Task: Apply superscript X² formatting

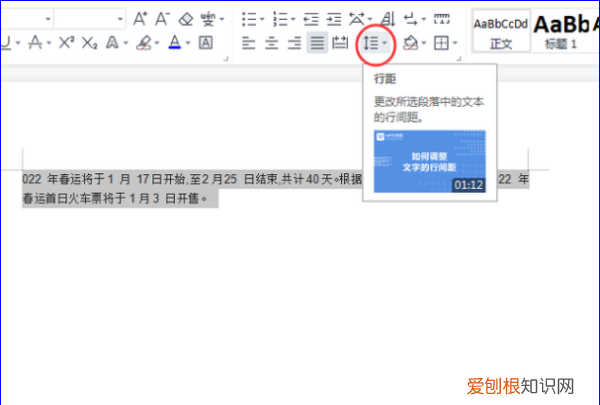Action: (x=66, y=42)
